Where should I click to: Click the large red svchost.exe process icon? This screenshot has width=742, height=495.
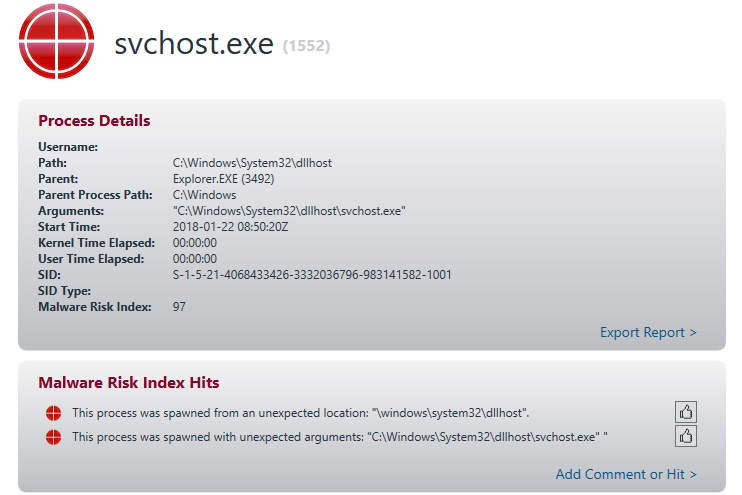coord(57,41)
